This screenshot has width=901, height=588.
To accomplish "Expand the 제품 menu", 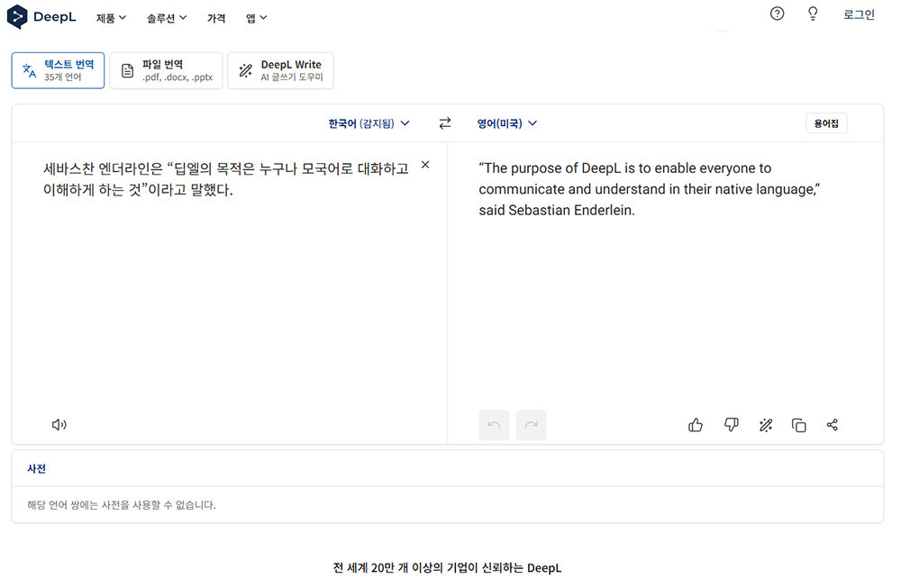I will point(111,17).
